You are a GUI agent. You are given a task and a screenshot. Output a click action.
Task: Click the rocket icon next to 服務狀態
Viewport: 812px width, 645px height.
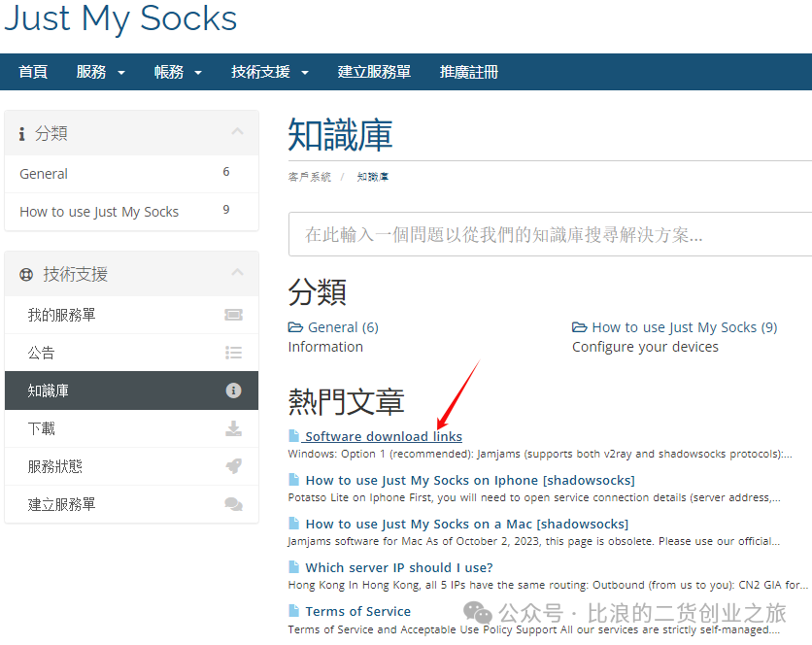(x=233, y=466)
